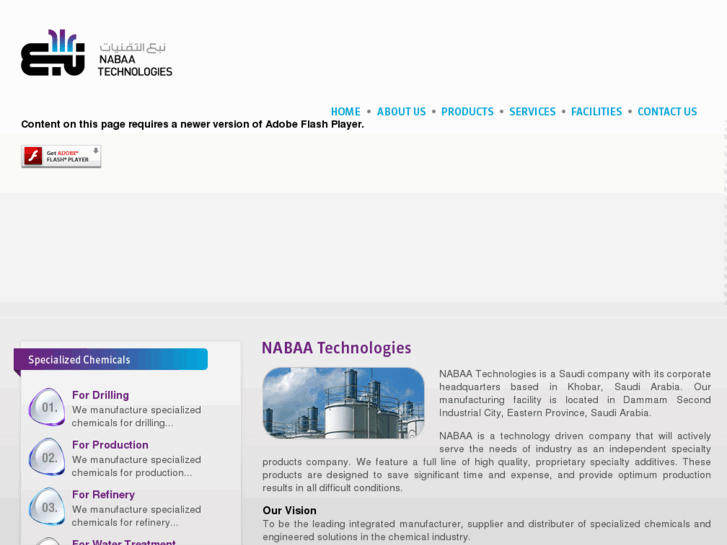
Task: Click 'chemicals for drilling...' description text
Action: (122, 423)
